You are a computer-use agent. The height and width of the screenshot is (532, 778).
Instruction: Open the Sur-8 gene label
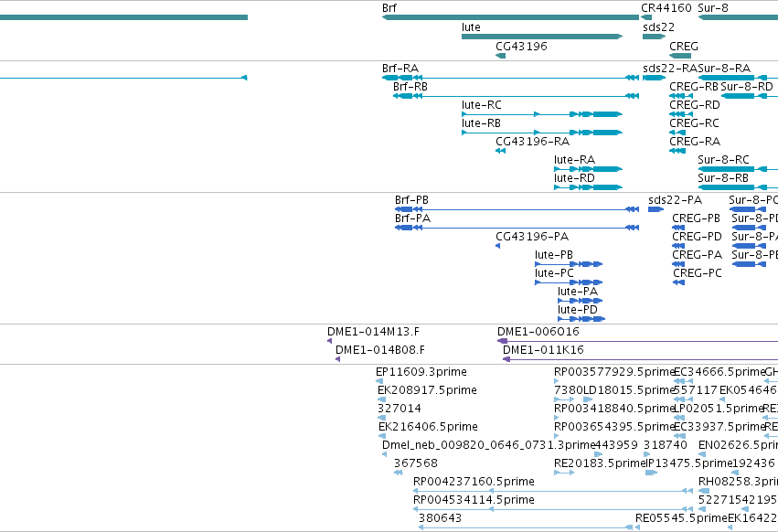pyautogui.click(x=713, y=8)
